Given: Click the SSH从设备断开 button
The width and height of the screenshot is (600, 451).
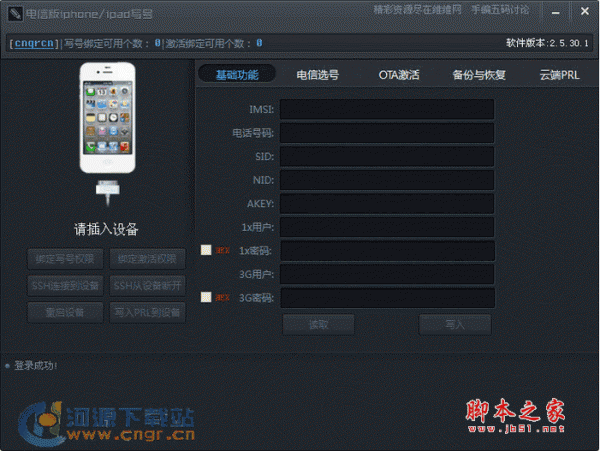Looking at the screenshot, I should click(147, 286).
